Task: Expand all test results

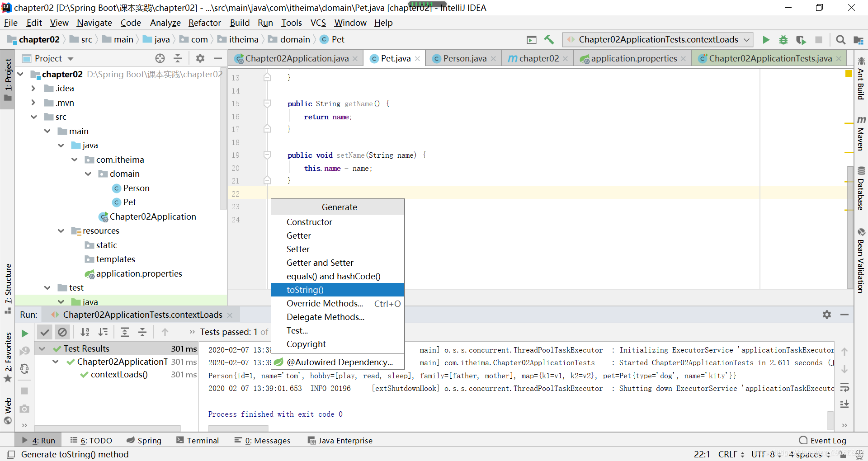Action: pyautogui.click(x=125, y=332)
